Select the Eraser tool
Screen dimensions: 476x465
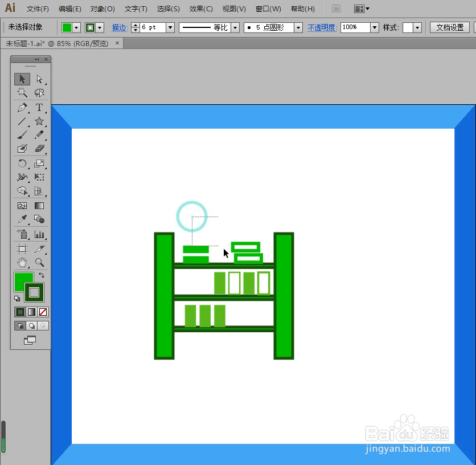[39, 149]
